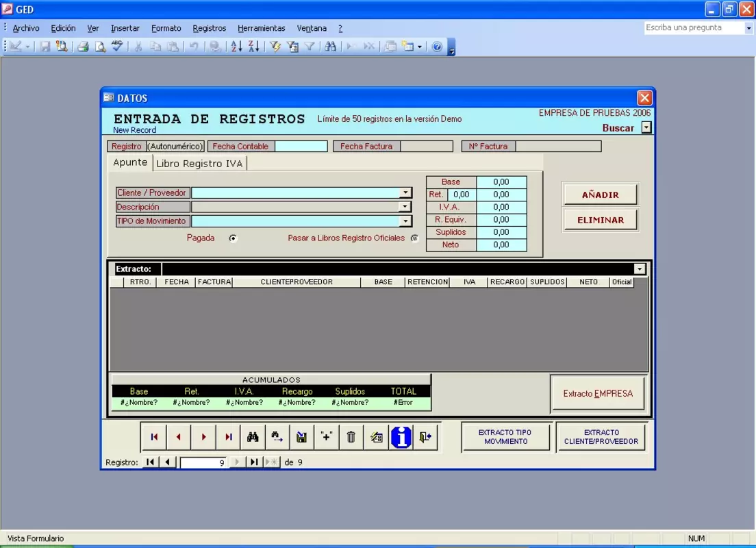Click the large binoculars find button in form

(253, 437)
